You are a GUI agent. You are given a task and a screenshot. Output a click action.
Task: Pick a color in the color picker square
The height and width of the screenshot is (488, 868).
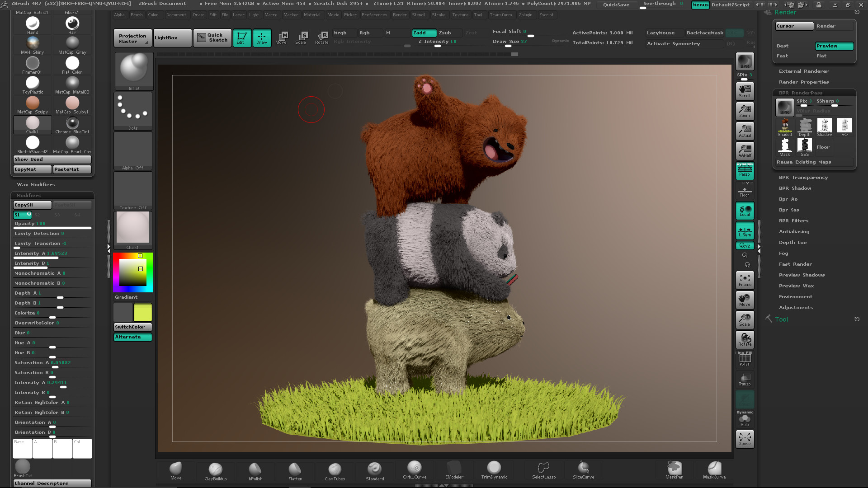coord(133,272)
